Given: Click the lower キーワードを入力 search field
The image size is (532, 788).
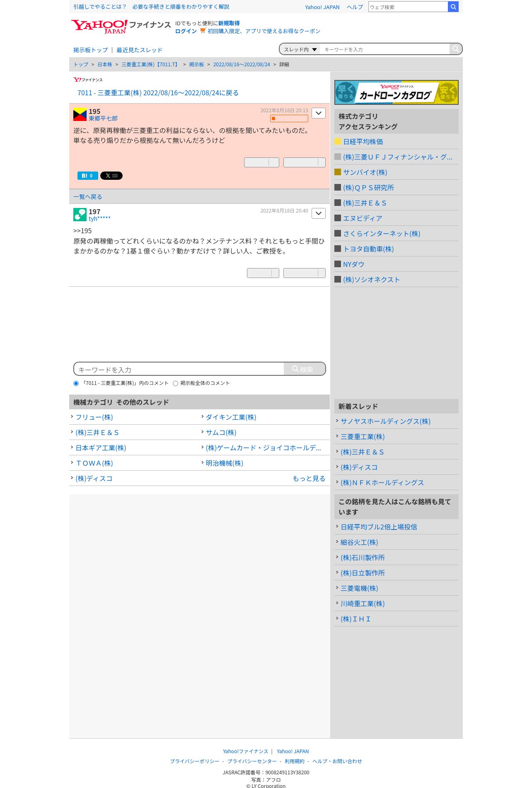Looking at the screenshot, I should tap(179, 369).
